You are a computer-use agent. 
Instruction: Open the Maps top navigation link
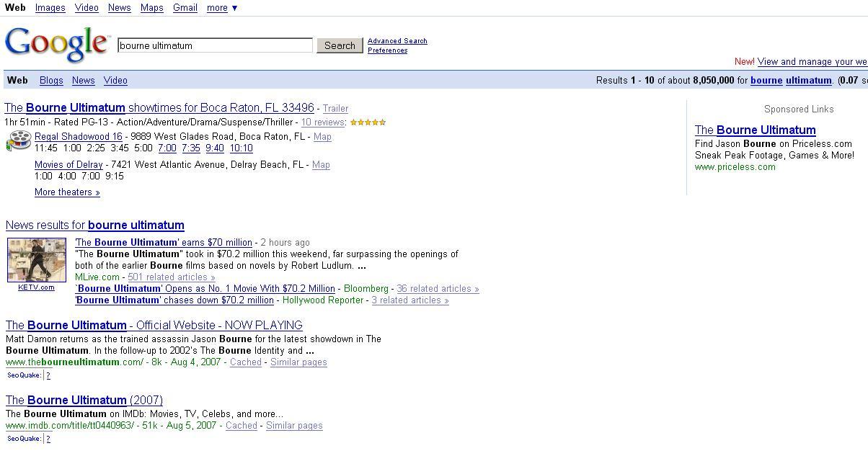tap(152, 8)
